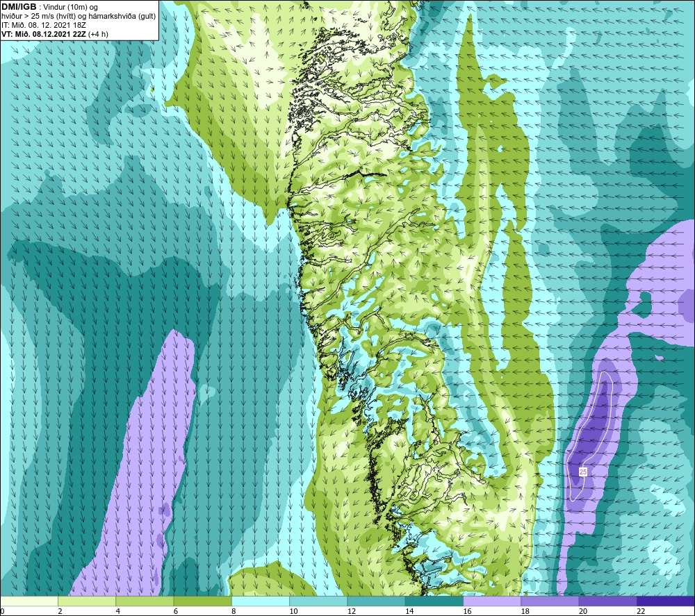Click the scale label '0'

pos(2,611)
